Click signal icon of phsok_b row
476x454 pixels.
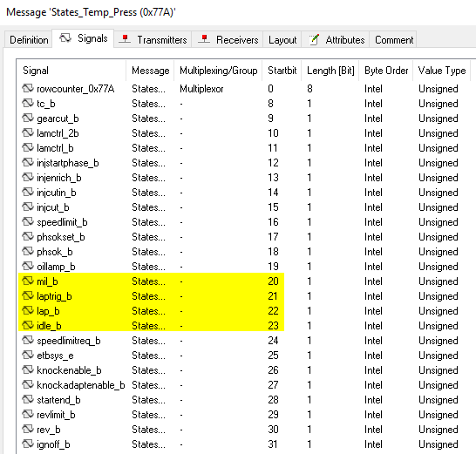click(28, 252)
